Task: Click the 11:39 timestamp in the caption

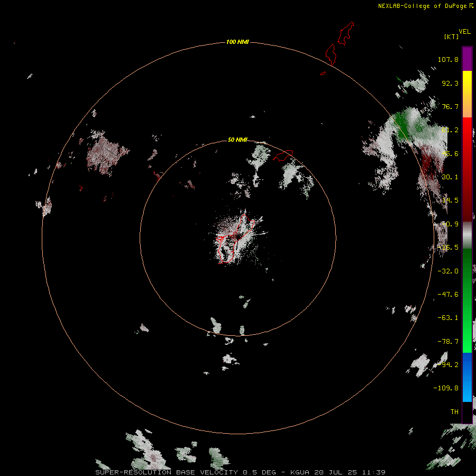Action: point(374,472)
